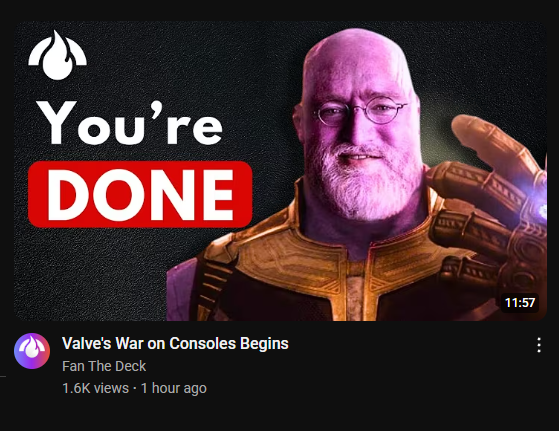Click the round glasses on the thumbnail face
This screenshot has height=431, width=559.
click(361, 110)
